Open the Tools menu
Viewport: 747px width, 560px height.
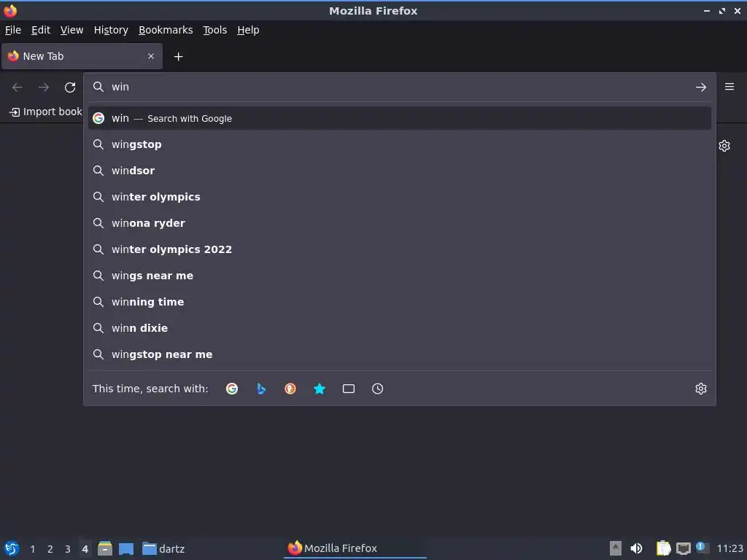pos(215,30)
